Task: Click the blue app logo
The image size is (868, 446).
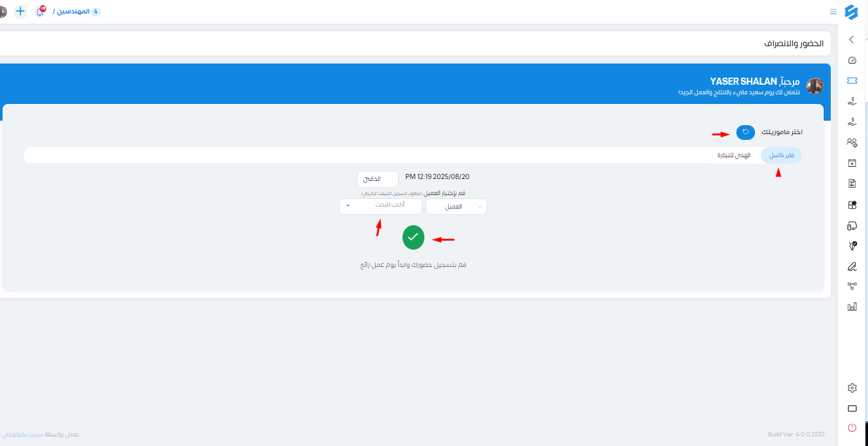Action: 851,12
